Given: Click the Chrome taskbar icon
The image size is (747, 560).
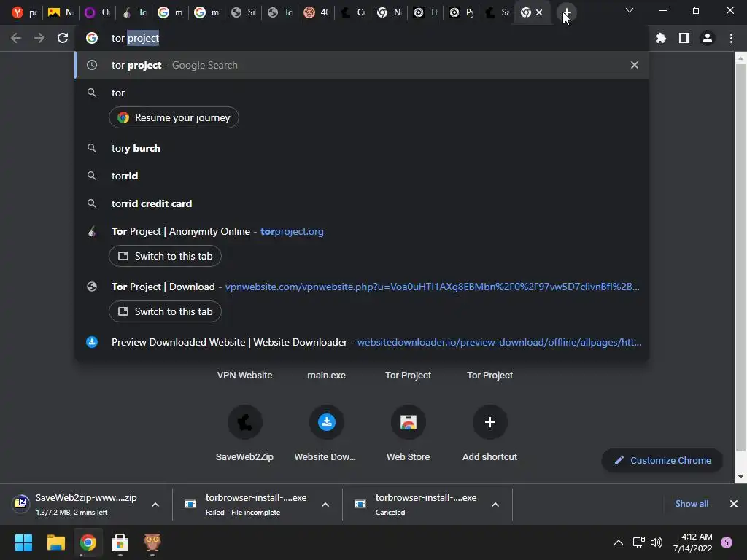Looking at the screenshot, I should (88, 542).
